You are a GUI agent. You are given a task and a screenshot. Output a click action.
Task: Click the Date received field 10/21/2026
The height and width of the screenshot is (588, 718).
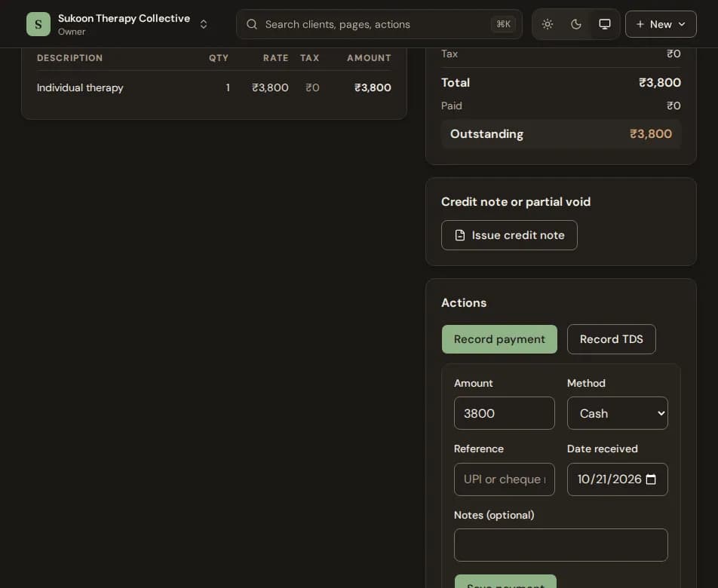coord(617,479)
